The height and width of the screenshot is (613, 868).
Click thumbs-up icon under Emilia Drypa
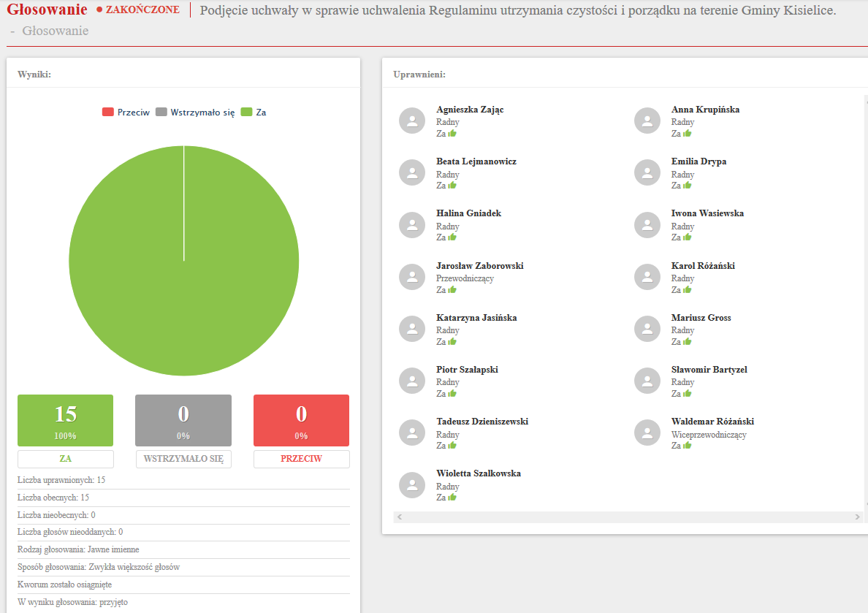coord(688,186)
